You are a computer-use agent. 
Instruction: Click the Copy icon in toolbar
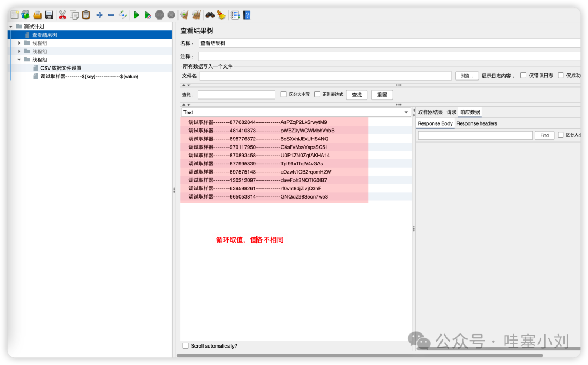click(75, 15)
